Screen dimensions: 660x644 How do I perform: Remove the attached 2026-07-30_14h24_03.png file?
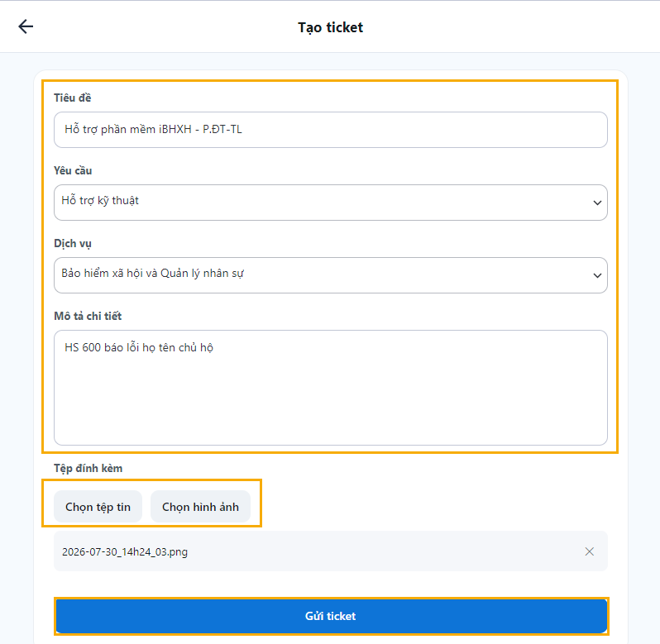(x=589, y=551)
